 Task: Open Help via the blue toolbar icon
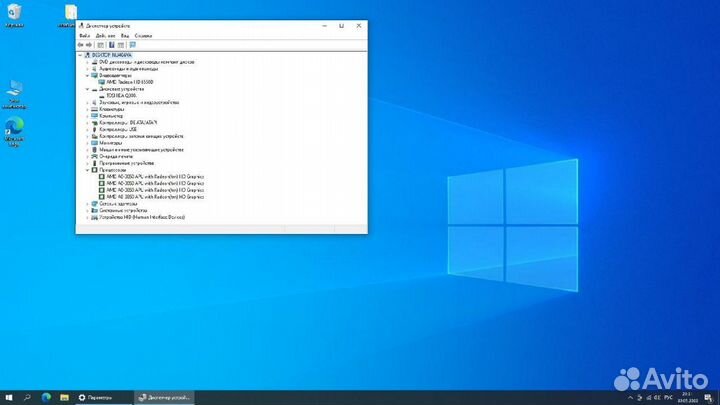[x=111, y=45]
